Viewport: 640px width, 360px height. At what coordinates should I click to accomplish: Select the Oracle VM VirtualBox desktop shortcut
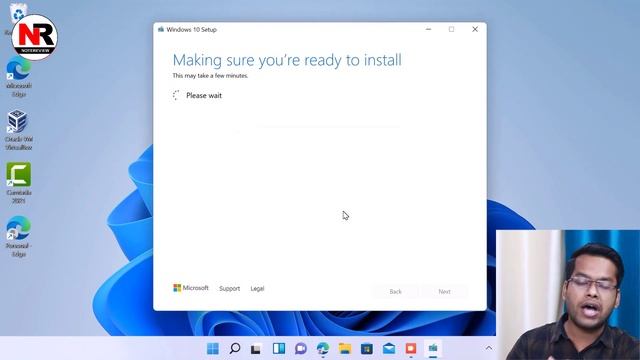(18, 130)
